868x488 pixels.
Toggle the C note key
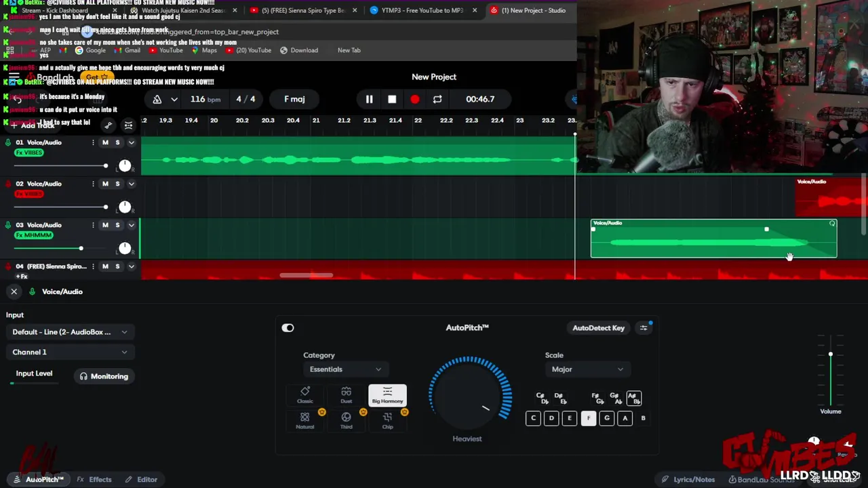click(x=533, y=418)
